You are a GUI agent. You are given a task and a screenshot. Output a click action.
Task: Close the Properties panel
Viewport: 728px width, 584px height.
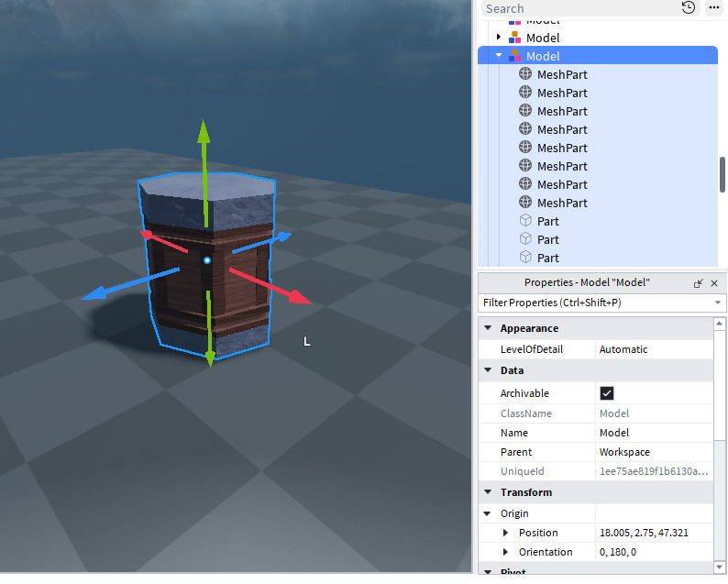coord(714,283)
